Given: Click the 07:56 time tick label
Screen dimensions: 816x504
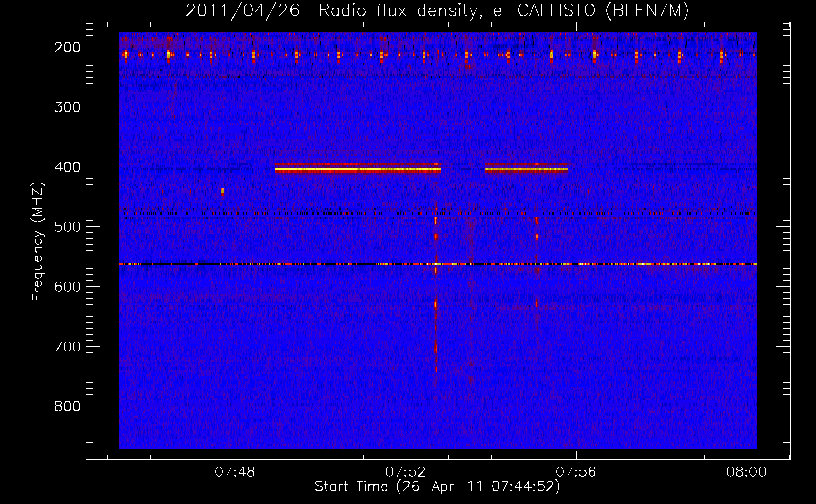Looking at the screenshot, I should tap(576, 472).
